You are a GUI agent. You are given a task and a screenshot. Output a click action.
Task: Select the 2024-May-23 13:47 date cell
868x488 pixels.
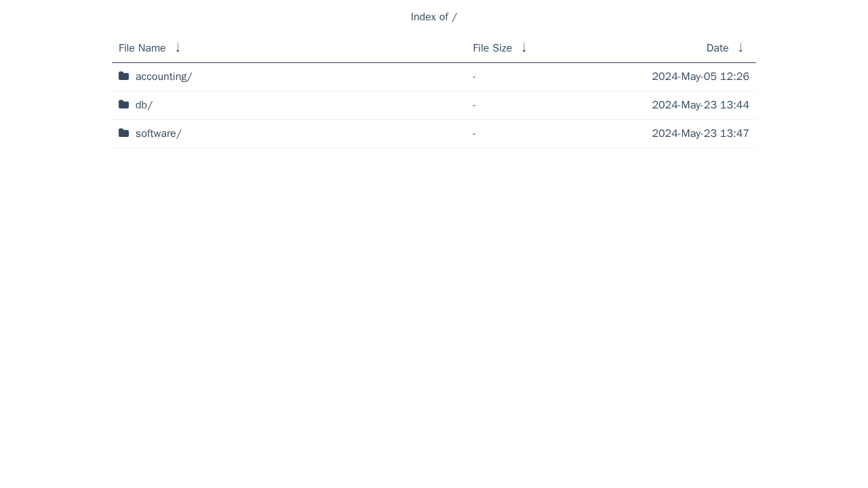700,134
